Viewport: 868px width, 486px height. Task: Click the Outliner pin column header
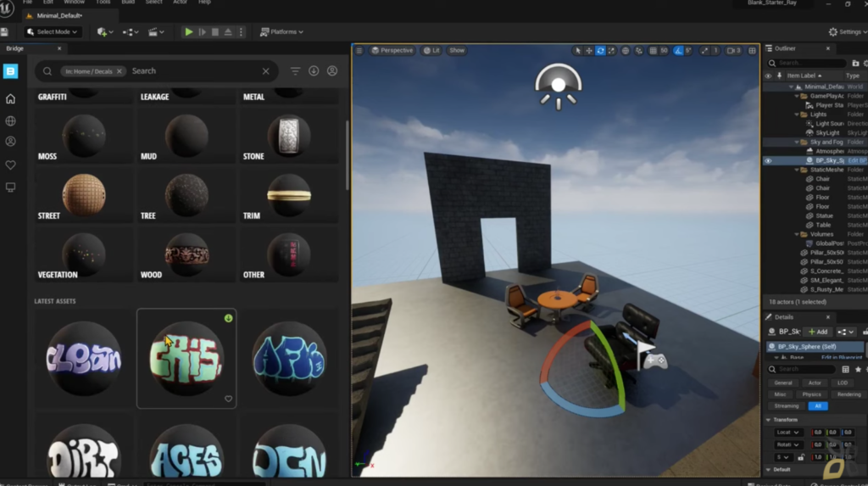click(780, 76)
